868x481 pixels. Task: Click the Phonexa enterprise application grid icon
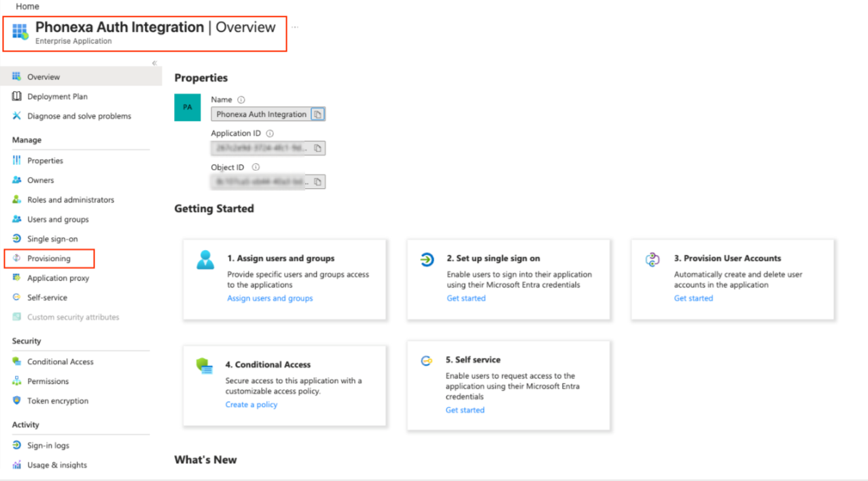[20, 32]
